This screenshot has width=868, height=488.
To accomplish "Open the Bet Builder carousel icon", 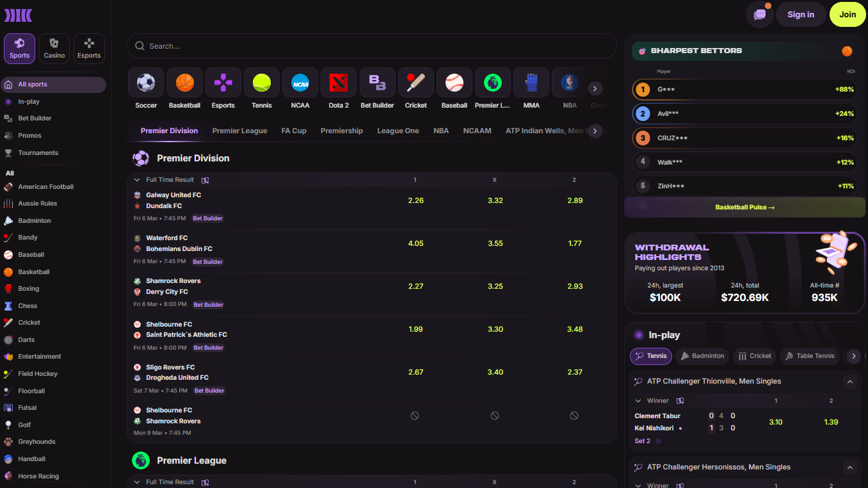I will coord(377,83).
